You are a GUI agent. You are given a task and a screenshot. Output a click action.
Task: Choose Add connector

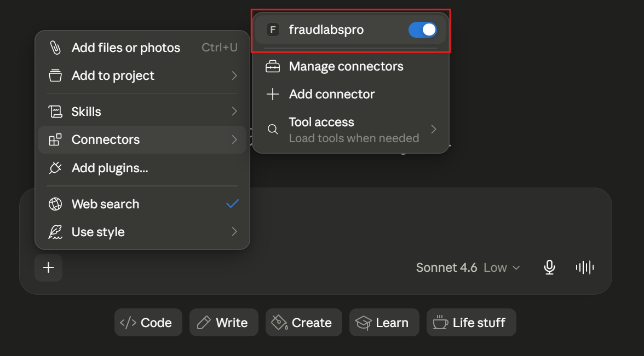click(x=350, y=94)
